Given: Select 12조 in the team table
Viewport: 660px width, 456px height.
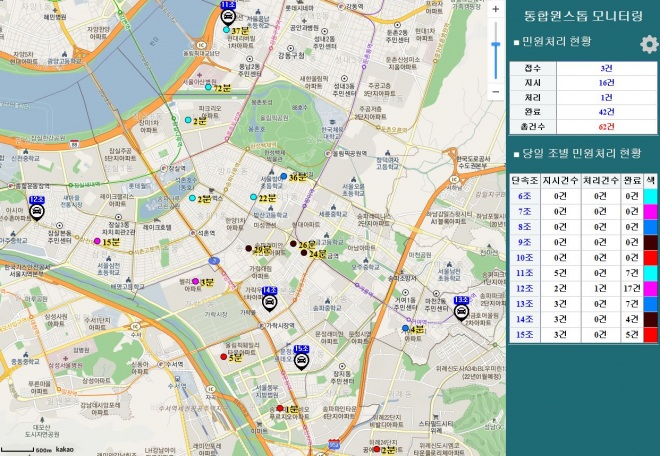Looking at the screenshot, I should point(525,288).
